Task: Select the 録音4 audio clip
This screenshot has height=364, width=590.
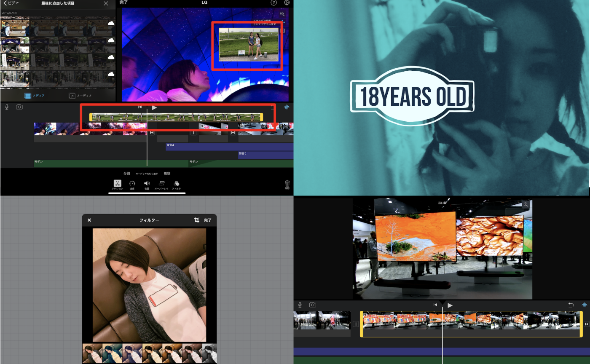Action: [230, 147]
